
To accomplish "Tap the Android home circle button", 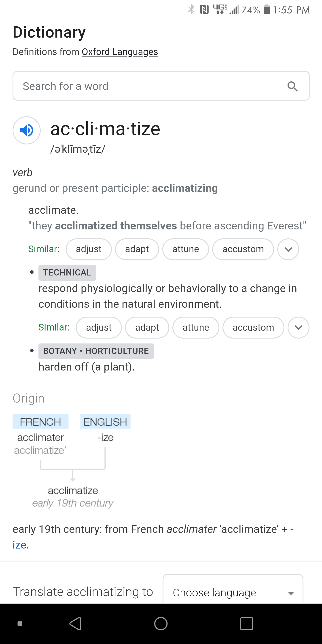I will coord(161,623).
